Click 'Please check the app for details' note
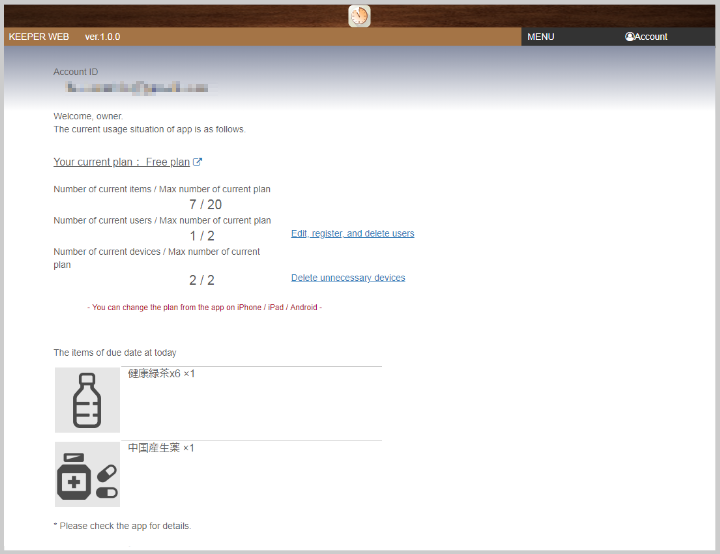This screenshot has height=554, width=720. [122, 526]
